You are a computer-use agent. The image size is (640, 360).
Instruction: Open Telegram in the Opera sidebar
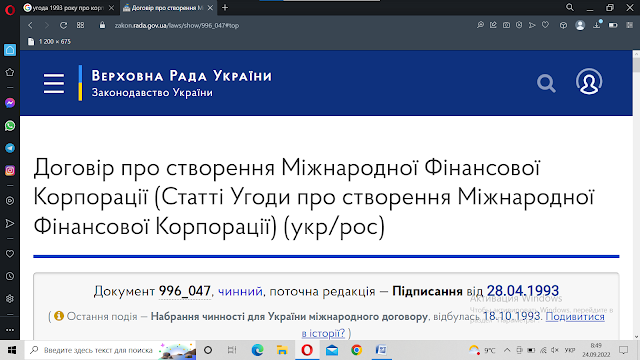coord(10,148)
